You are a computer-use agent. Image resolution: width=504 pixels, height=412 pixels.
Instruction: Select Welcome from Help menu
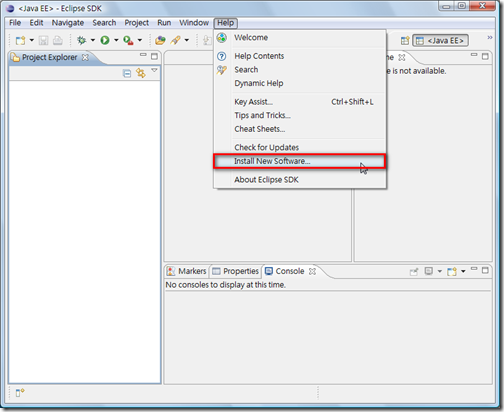click(x=300, y=38)
